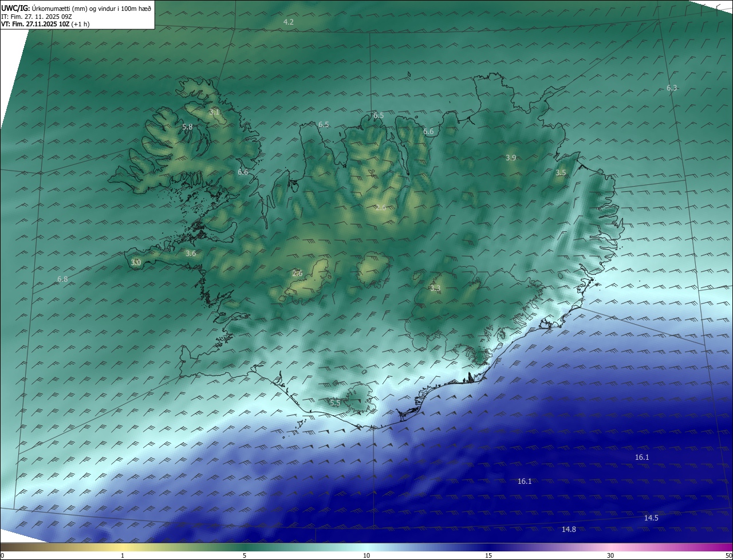Click the 6.8 value west of Iceland
This screenshot has width=733, height=560.
click(62, 279)
